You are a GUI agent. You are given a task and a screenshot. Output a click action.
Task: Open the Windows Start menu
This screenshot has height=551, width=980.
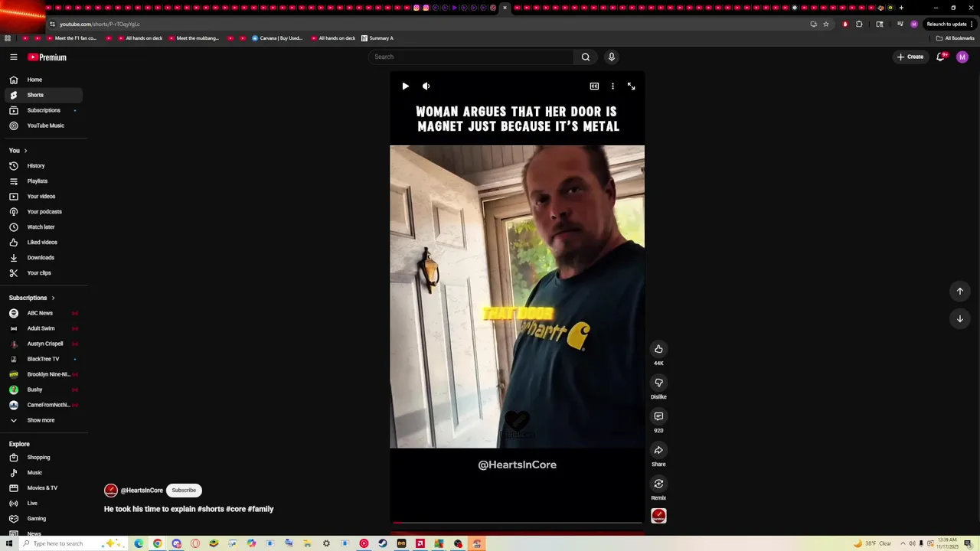click(x=9, y=543)
